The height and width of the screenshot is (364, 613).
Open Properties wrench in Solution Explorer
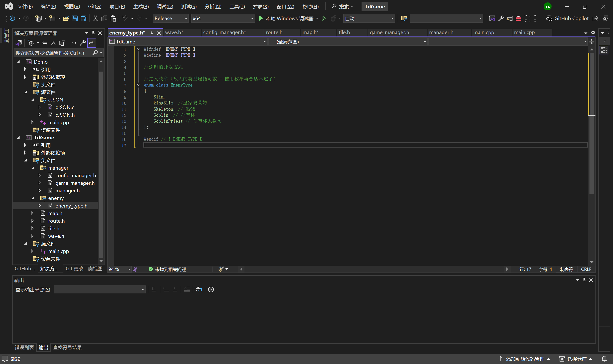pos(83,43)
